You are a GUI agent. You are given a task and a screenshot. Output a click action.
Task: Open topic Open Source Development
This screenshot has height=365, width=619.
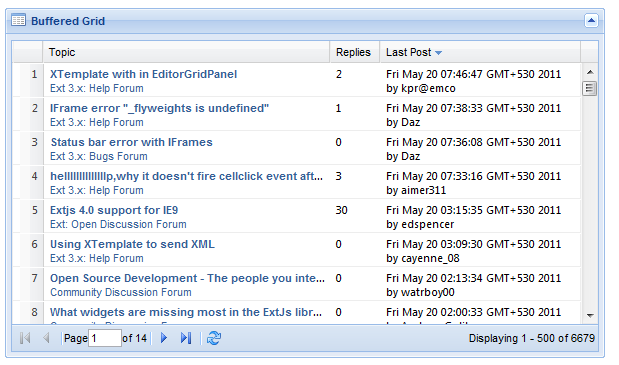point(187,278)
